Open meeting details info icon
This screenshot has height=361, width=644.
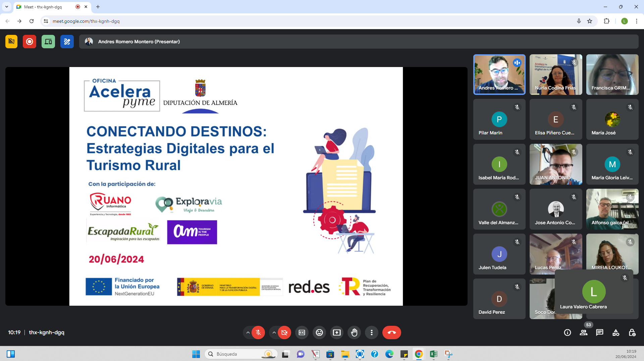pyautogui.click(x=568, y=333)
